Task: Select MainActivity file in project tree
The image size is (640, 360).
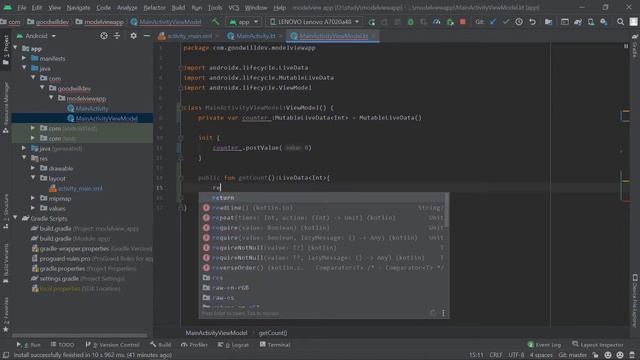Action: [92, 109]
